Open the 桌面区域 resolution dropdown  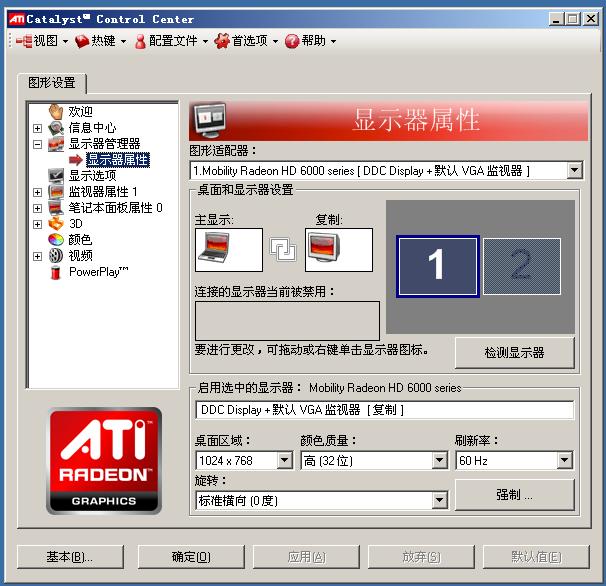tap(285, 460)
